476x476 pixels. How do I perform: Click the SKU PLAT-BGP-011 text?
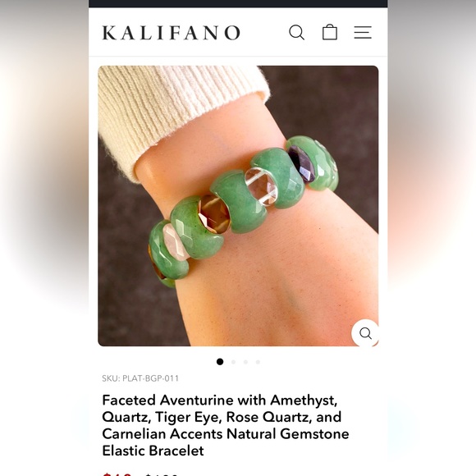click(140, 378)
